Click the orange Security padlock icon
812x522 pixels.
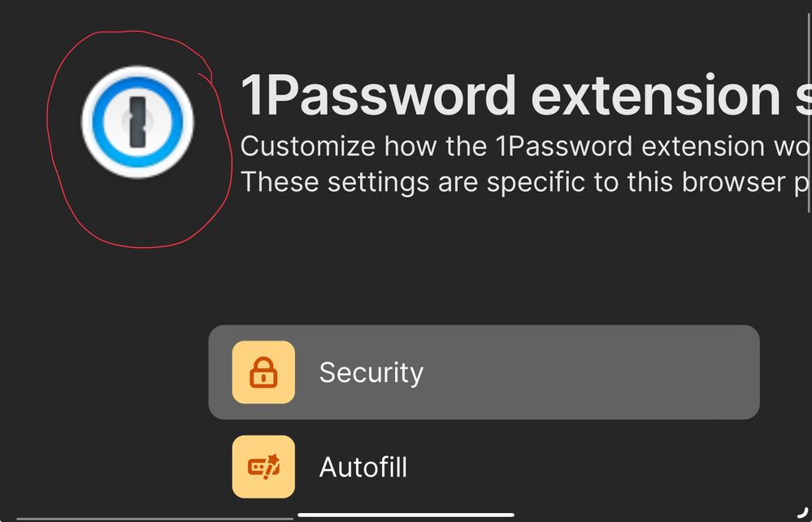coord(263,372)
